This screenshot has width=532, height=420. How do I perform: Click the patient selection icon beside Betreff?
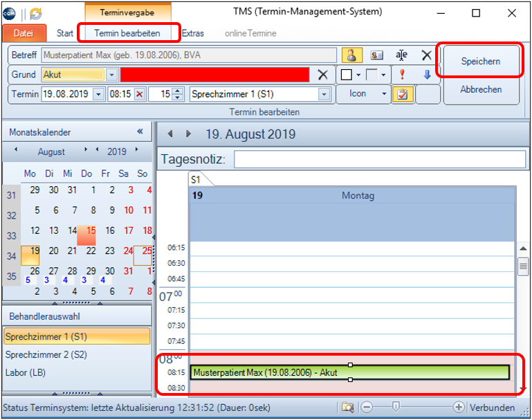[x=351, y=55]
